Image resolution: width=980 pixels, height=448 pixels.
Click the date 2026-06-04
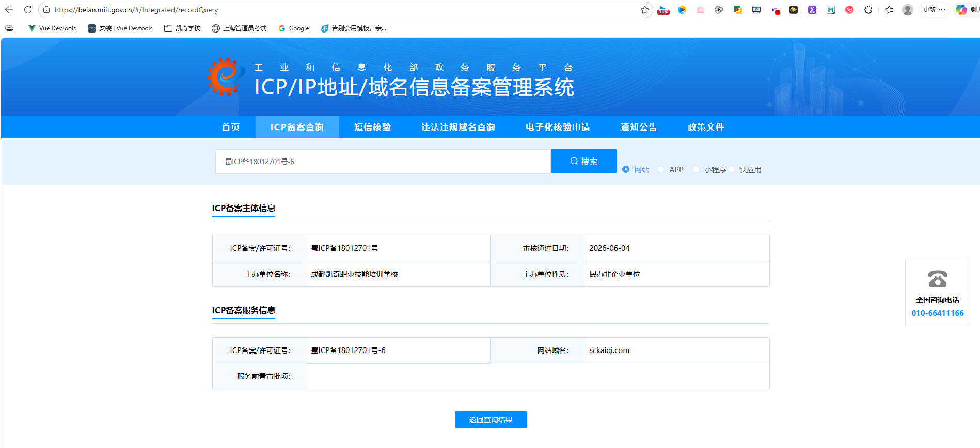(x=609, y=248)
